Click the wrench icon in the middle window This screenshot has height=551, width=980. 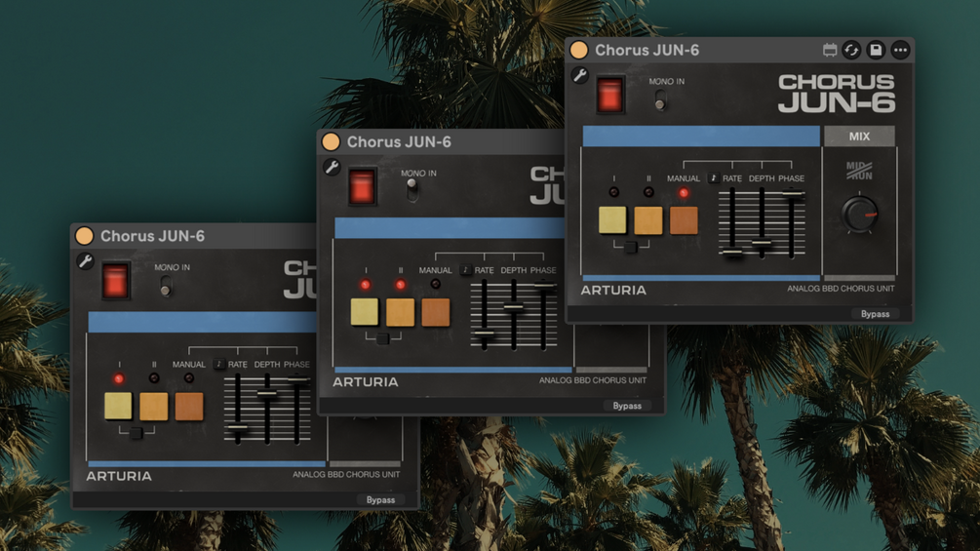tap(332, 167)
